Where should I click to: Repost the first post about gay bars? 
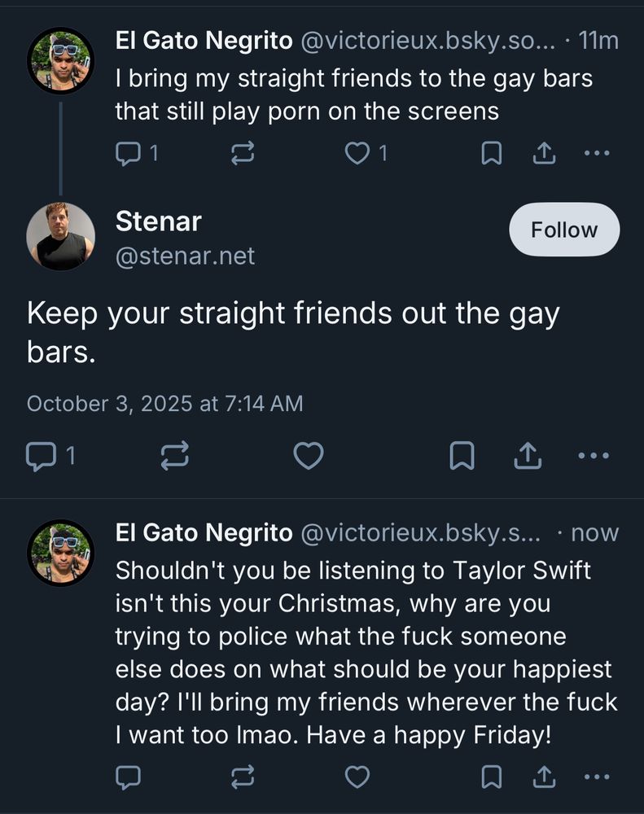[243, 152]
